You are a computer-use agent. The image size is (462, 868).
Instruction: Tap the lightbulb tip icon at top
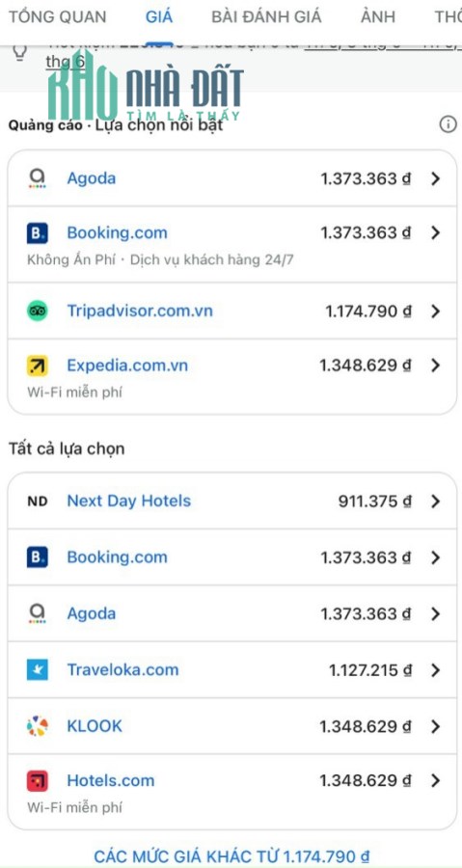click(19, 53)
